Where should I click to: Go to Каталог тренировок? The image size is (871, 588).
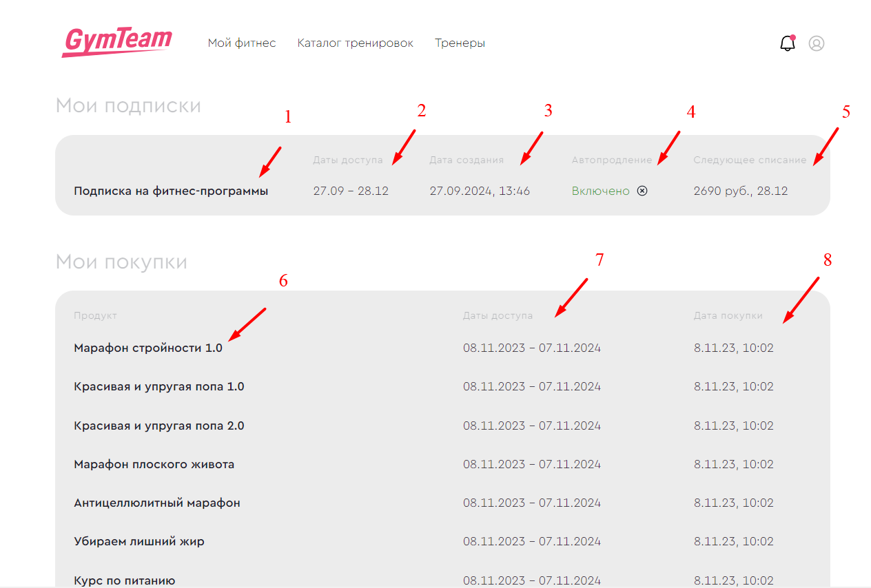click(355, 43)
